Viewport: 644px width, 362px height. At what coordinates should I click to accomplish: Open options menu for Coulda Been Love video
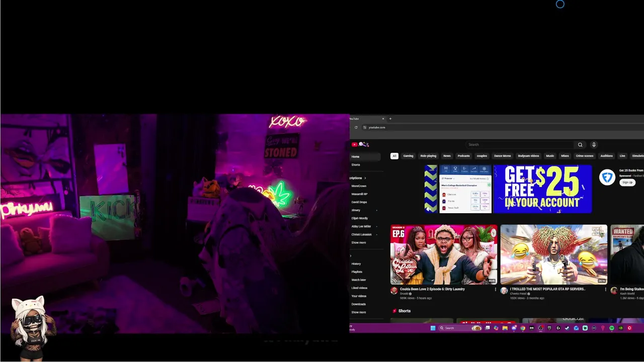pos(495,290)
